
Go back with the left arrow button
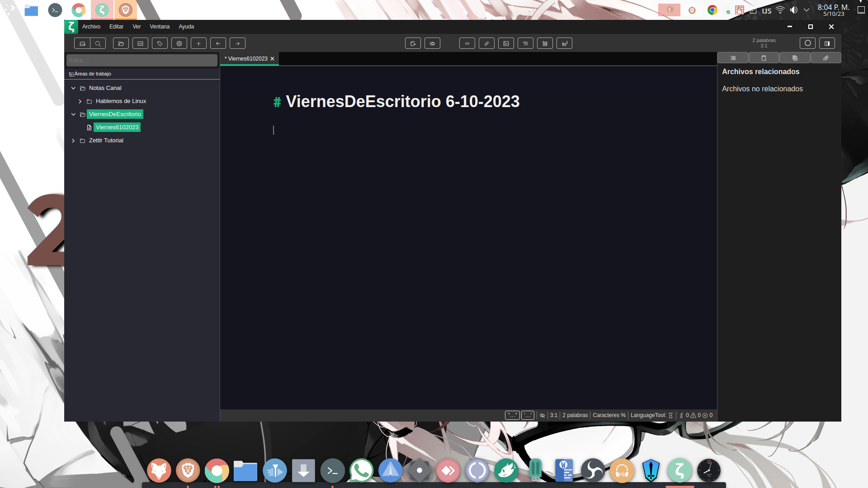pos(218,43)
